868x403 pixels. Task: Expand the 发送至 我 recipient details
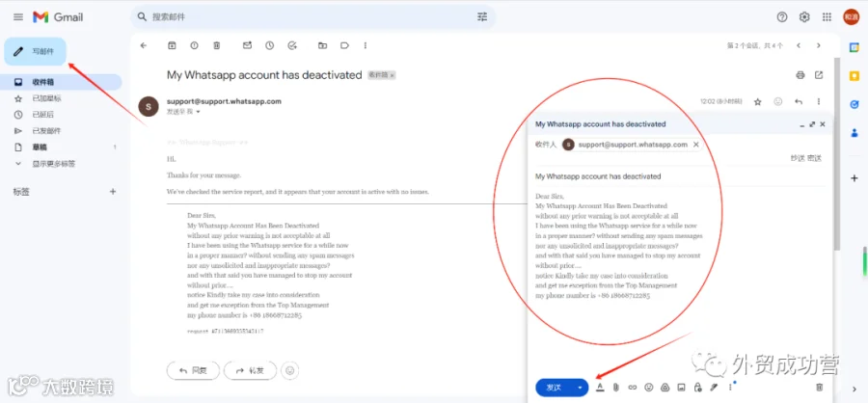pos(198,112)
